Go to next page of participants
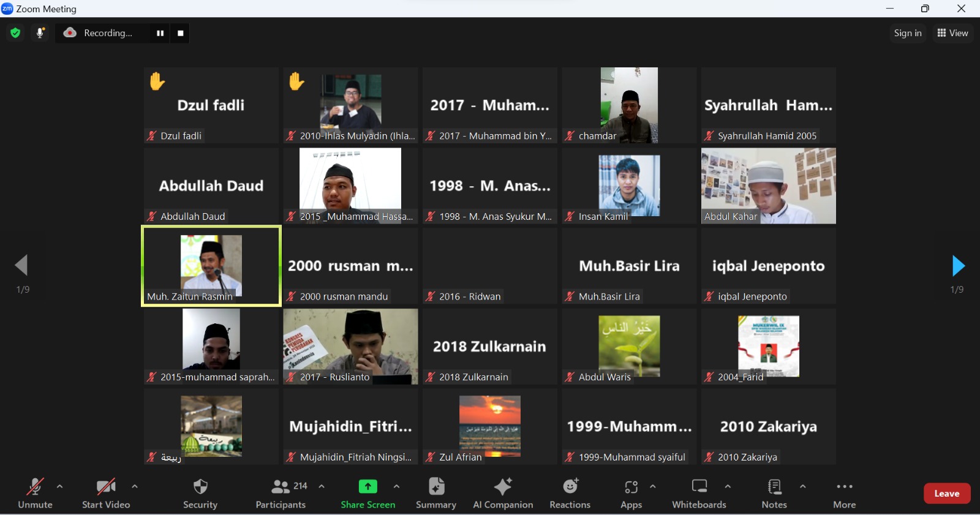 [x=958, y=266]
